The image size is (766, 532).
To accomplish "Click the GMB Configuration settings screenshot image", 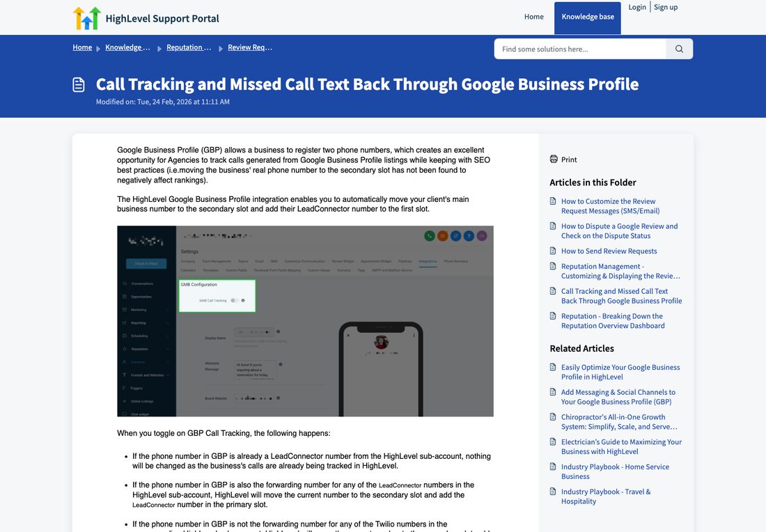I will [305, 321].
